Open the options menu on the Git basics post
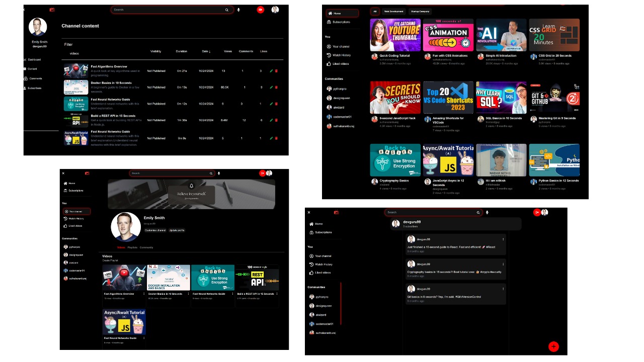Viewport: 644px width, 362px height. pyautogui.click(x=503, y=289)
